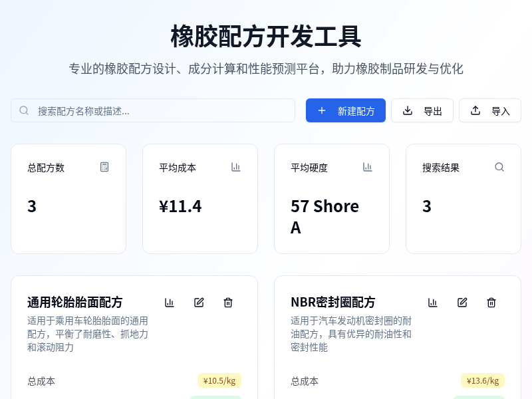Viewport: 532px width, 399px height.
Task: Click calculator icon in 总配方数 card
Action: point(104,167)
